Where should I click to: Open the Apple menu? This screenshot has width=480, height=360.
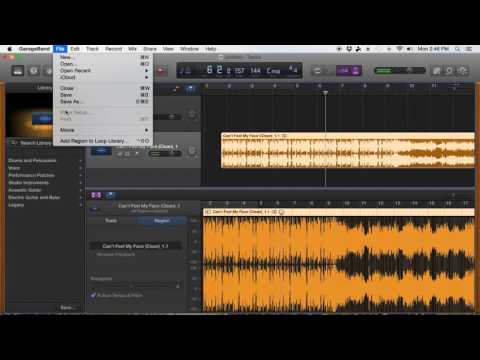tap(10, 49)
